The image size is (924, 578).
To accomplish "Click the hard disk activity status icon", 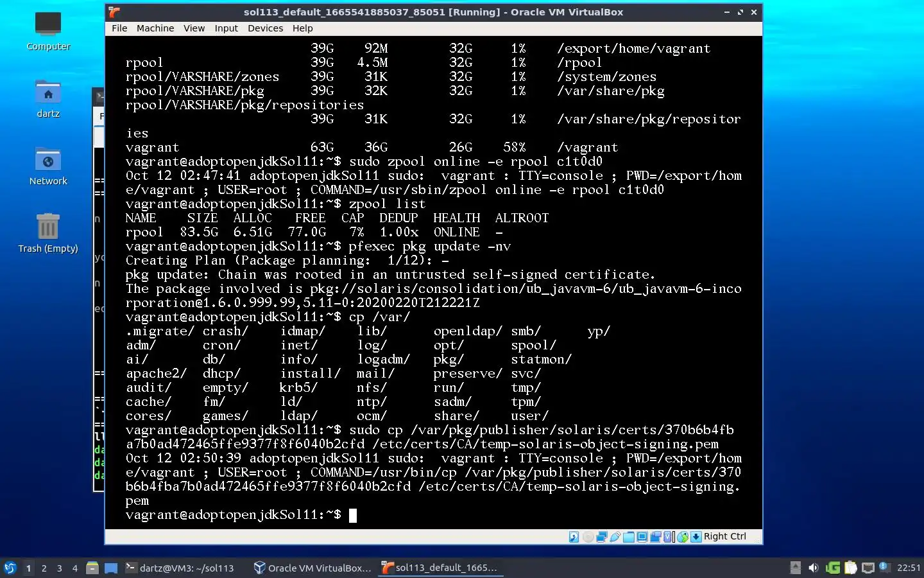I will point(574,537).
